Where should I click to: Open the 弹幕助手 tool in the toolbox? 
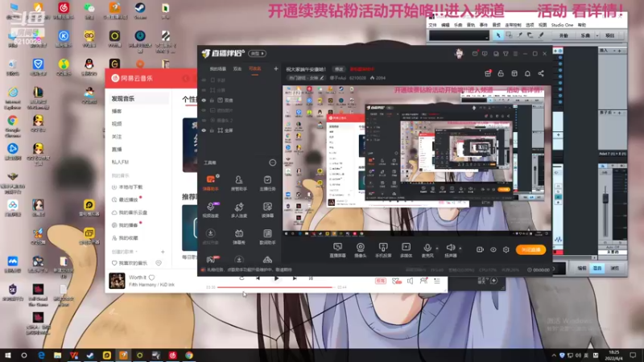[x=211, y=183]
